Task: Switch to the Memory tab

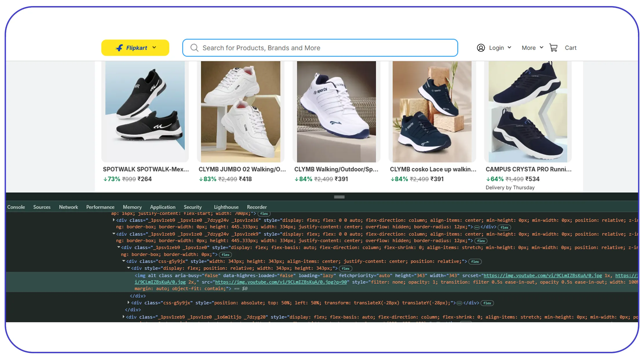Action: click(x=132, y=207)
